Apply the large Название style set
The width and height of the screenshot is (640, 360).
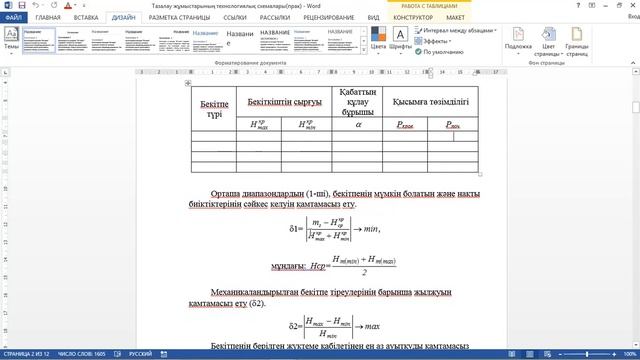(241, 40)
